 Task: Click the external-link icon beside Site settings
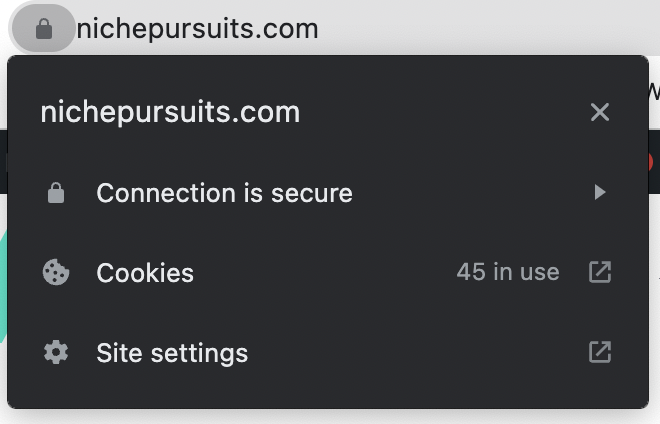click(x=600, y=352)
